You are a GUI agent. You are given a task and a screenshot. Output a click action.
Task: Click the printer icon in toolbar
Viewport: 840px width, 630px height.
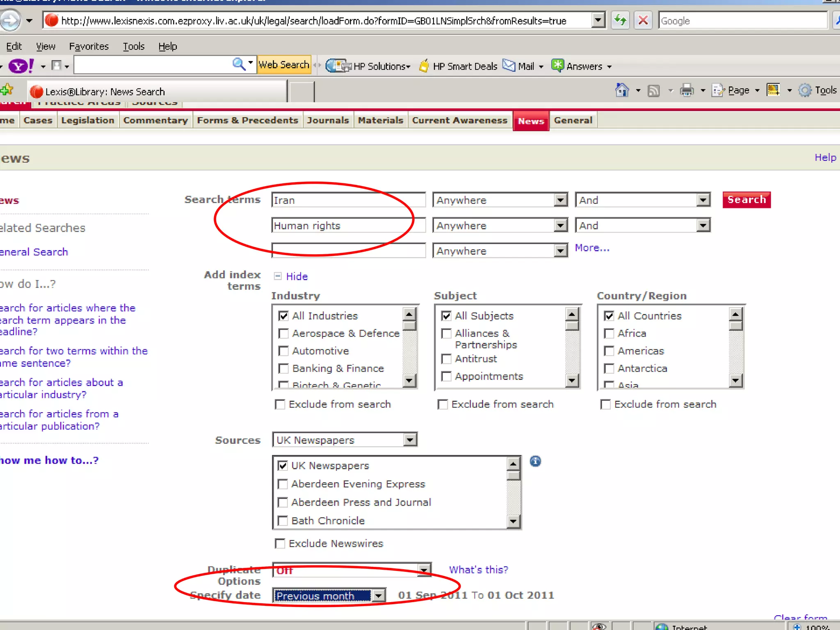pyautogui.click(x=687, y=90)
